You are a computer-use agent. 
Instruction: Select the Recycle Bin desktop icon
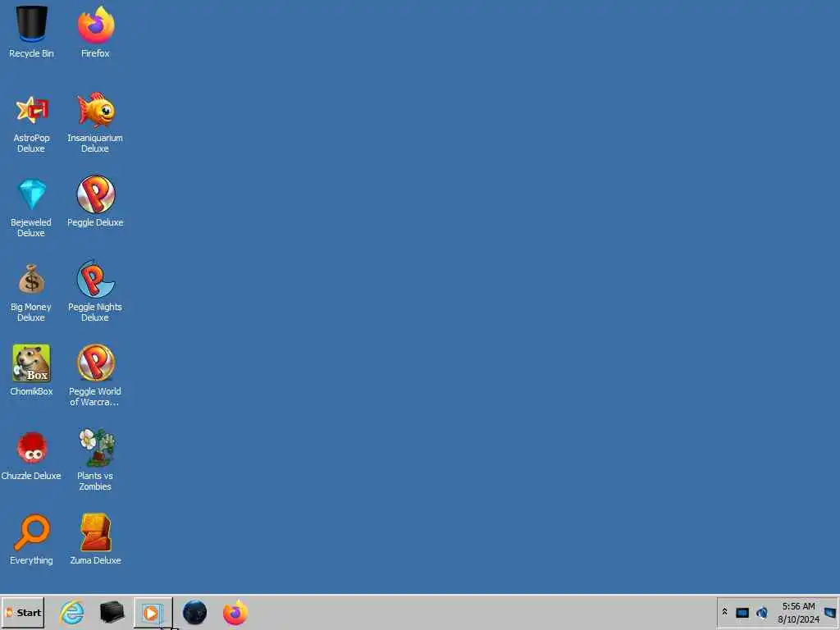click(32, 31)
